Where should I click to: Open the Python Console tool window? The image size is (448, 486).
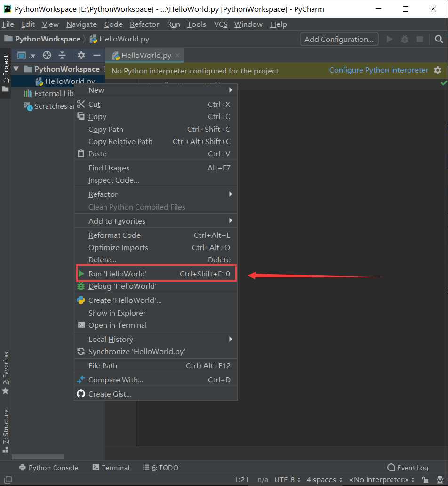tap(48, 468)
